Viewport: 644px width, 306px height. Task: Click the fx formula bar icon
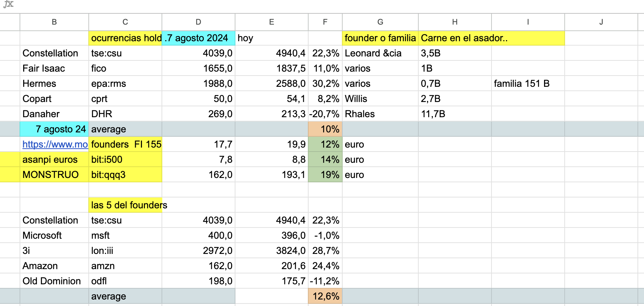[8, 4]
